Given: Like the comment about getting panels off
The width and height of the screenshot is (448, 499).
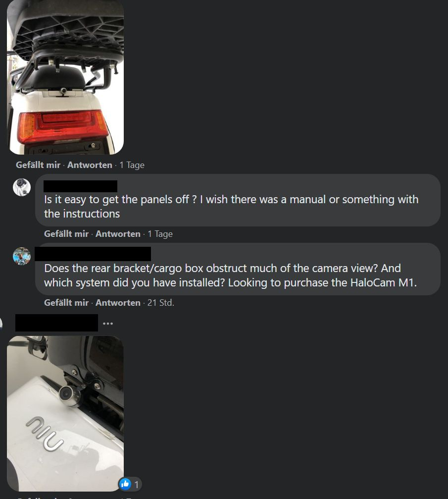Looking at the screenshot, I should [66, 234].
